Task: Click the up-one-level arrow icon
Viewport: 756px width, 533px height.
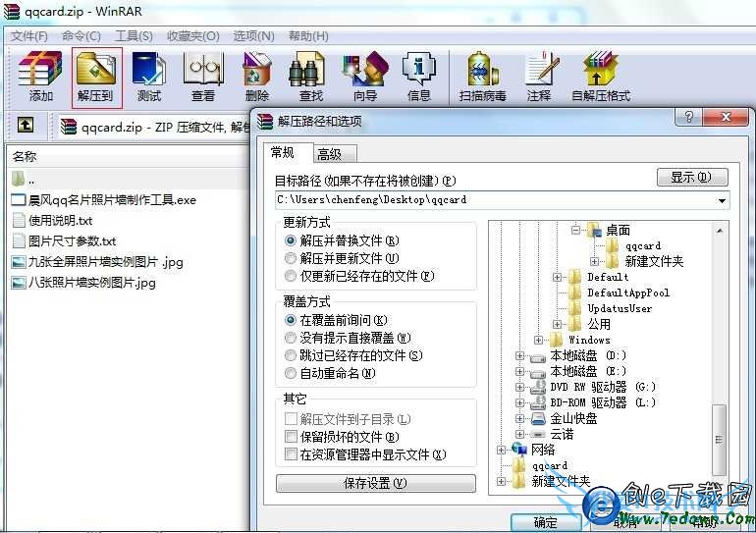Action: coord(26,125)
